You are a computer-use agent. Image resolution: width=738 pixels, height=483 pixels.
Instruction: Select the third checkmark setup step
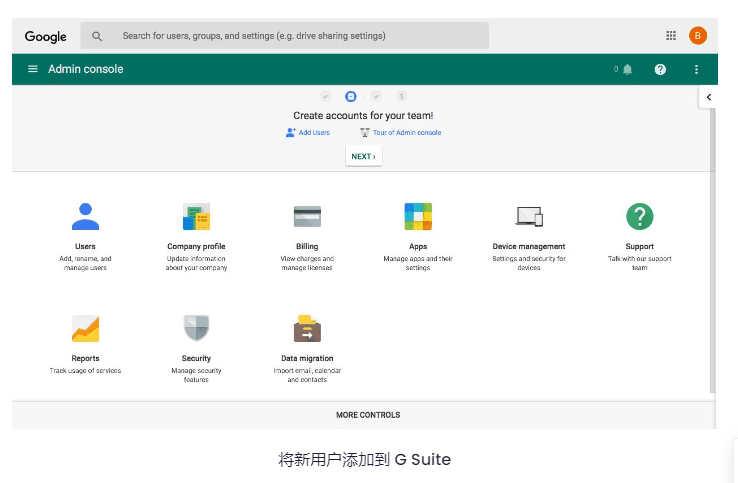(376, 97)
